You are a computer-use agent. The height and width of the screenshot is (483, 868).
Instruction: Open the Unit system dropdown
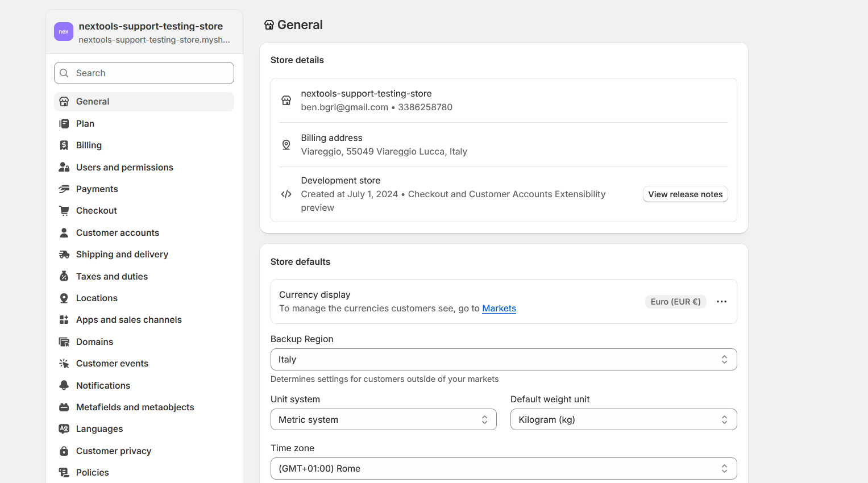coord(383,420)
